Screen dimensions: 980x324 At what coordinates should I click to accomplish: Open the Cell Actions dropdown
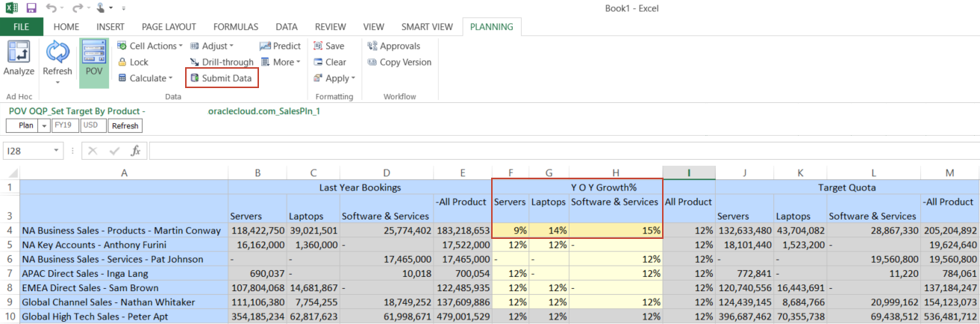149,46
